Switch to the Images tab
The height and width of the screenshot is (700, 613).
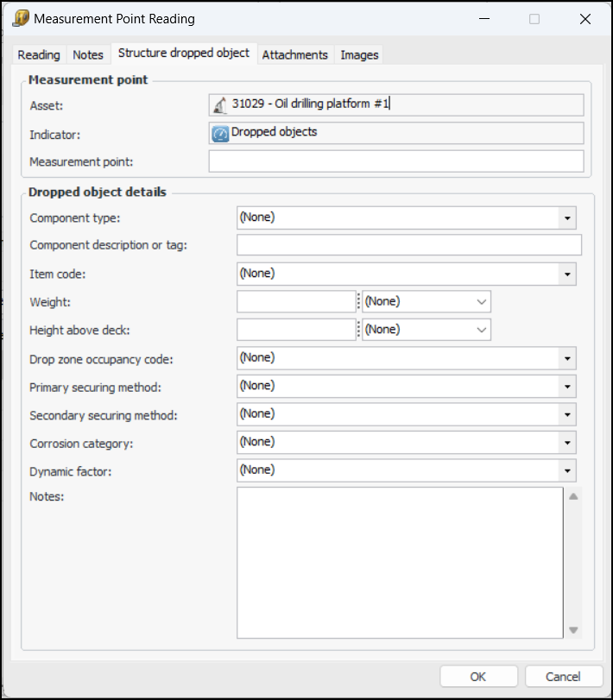[x=359, y=54]
